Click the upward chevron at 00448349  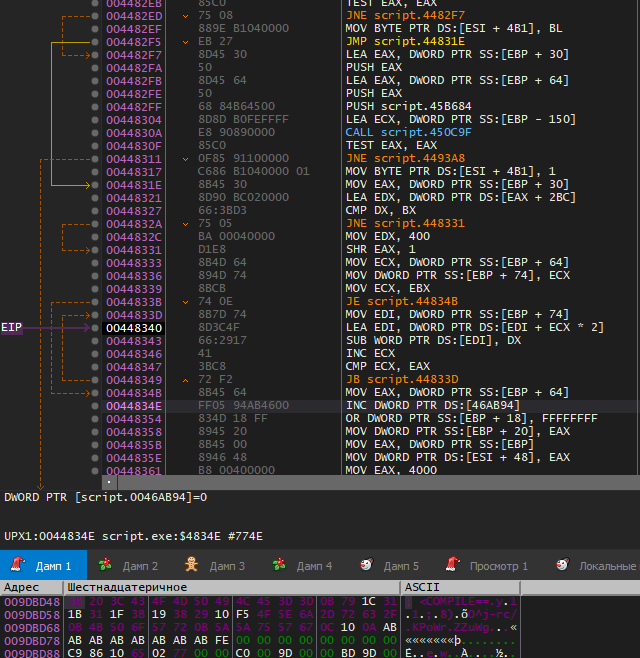[x=185, y=380]
